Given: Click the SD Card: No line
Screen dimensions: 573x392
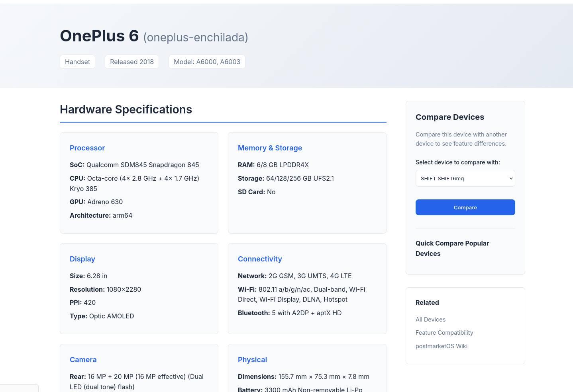Looking at the screenshot, I should (x=257, y=192).
